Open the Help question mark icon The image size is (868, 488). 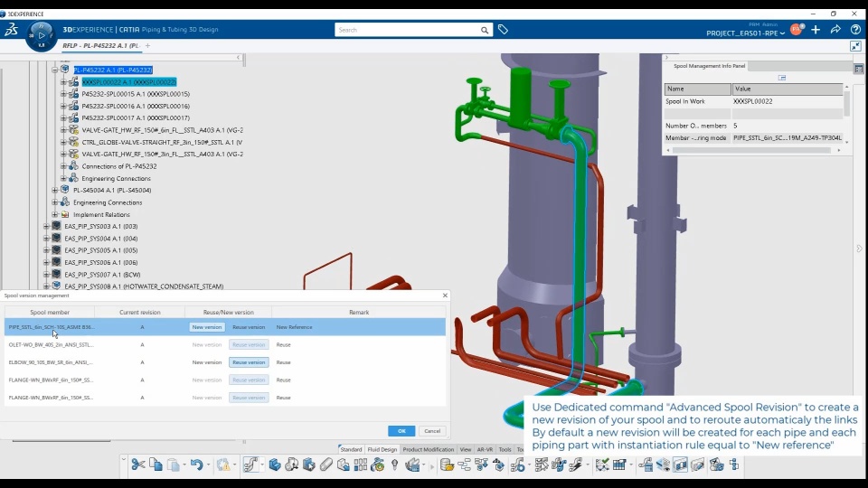point(855,29)
